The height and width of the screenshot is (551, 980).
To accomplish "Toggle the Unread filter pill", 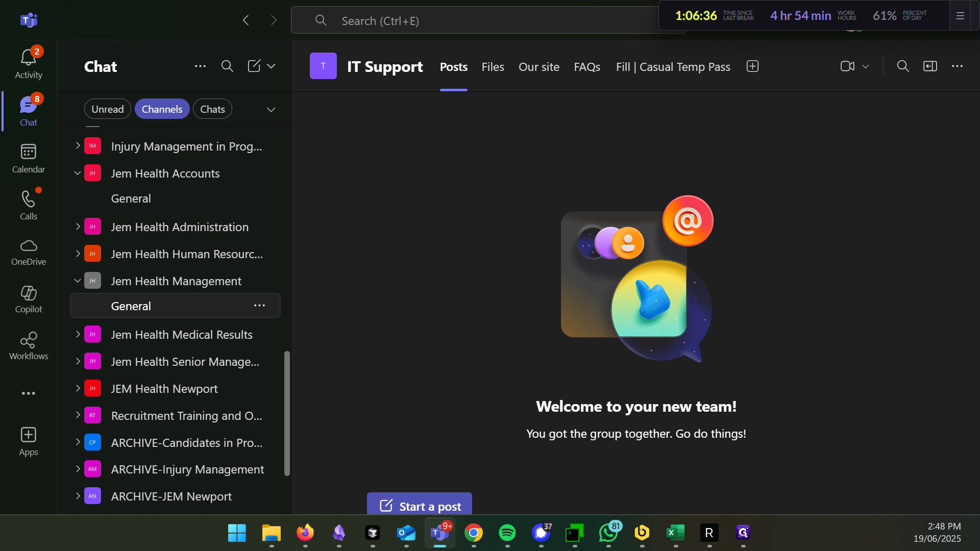I will [x=107, y=109].
